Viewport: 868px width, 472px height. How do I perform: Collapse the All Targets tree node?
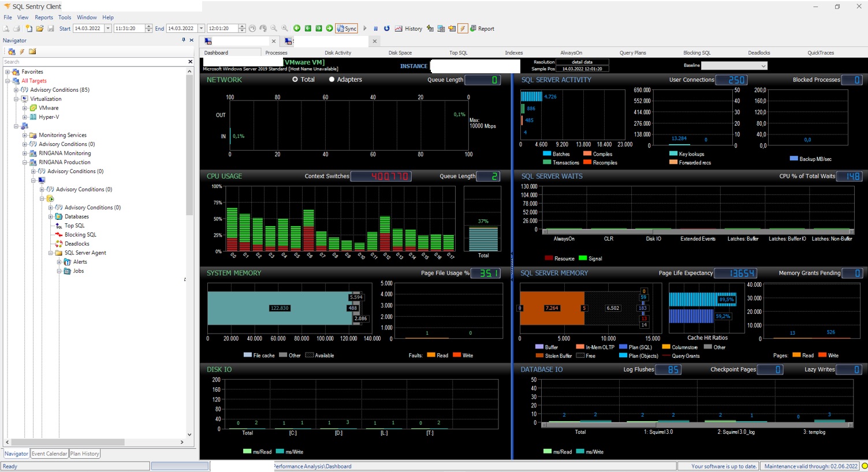click(x=8, y=81)
